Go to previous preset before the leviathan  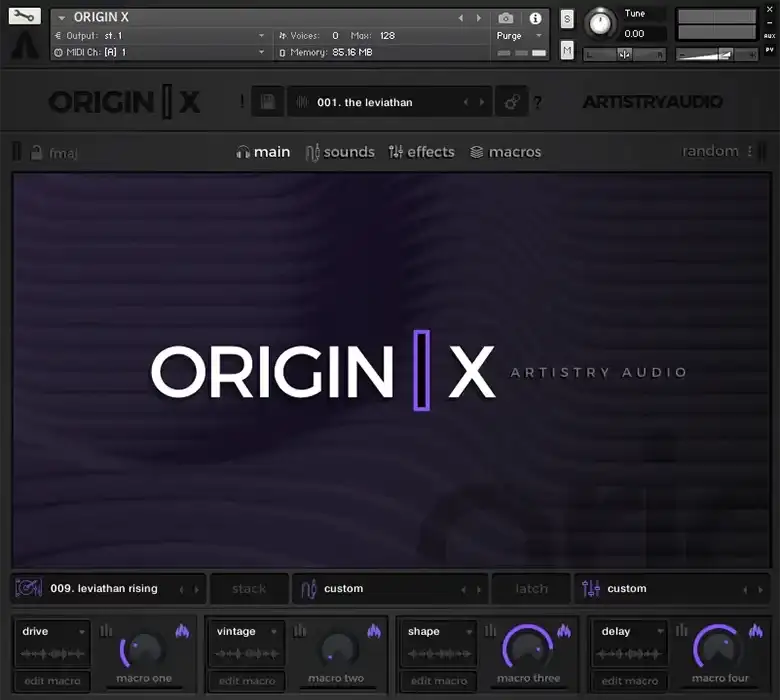click(466, 102)
